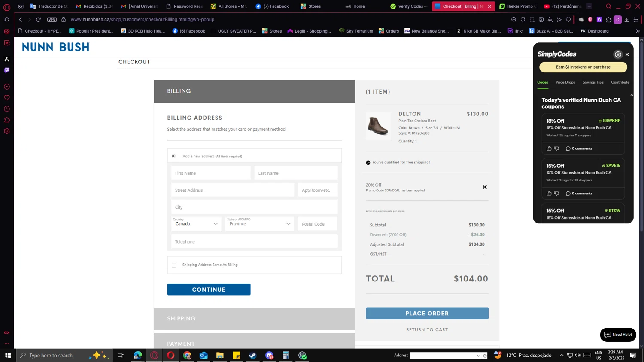Open extensions cube in sidebar
The height and width of the screenshot is (362, 644).
[7, 120]
